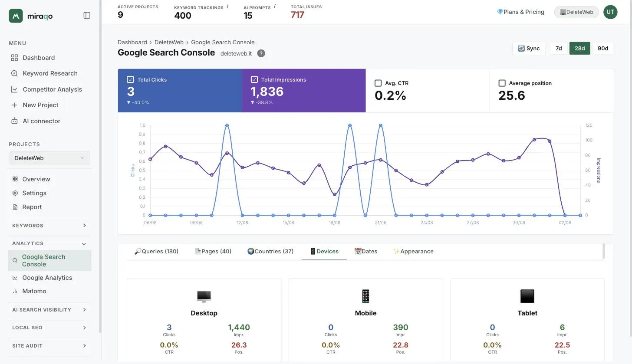Screen dimensions: 632x364
Task: Enable the Avg. CTR checkbox
Action: tap(378, 83)
